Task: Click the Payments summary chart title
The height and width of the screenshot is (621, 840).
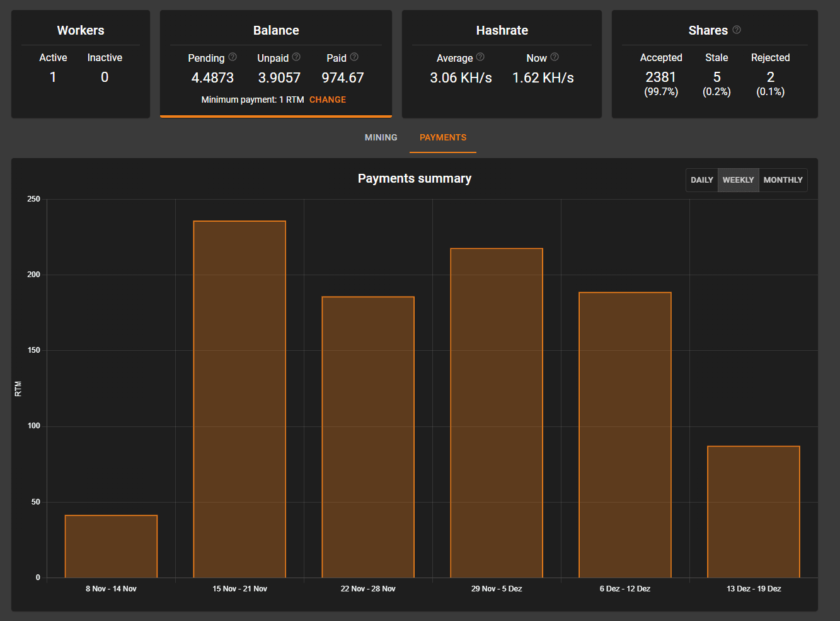Action: [415, 178]
